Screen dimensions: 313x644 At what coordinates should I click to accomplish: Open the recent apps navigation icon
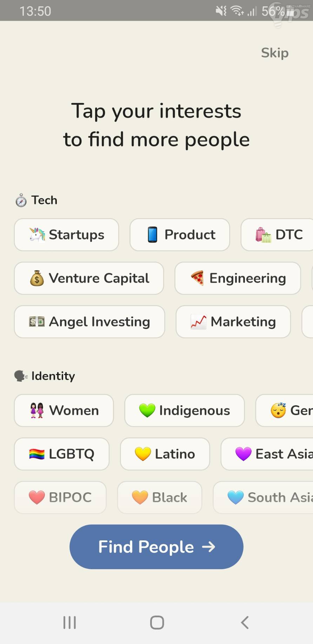[69, 622]
